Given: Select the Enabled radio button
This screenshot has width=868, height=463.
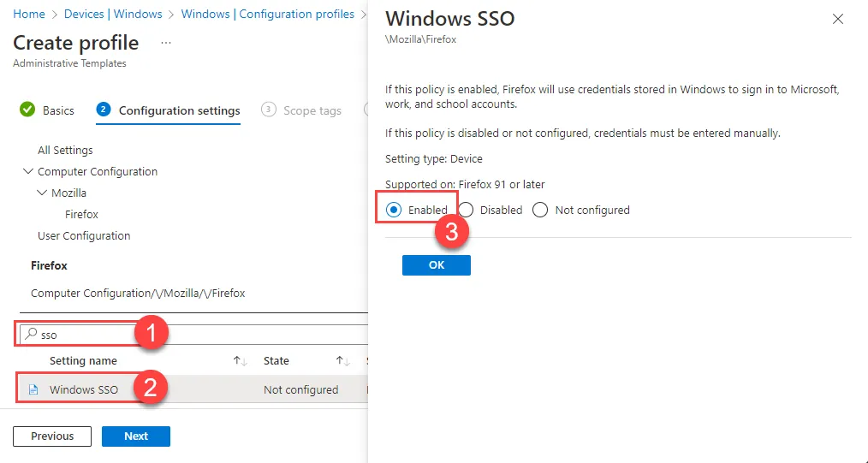Looking at the screenshot, I should tap(394, 210).
